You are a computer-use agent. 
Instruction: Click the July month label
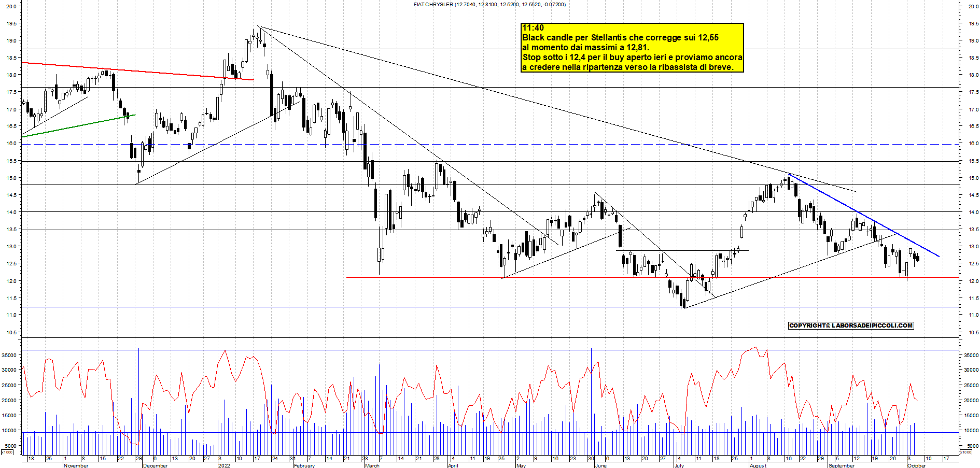(679, 465)
